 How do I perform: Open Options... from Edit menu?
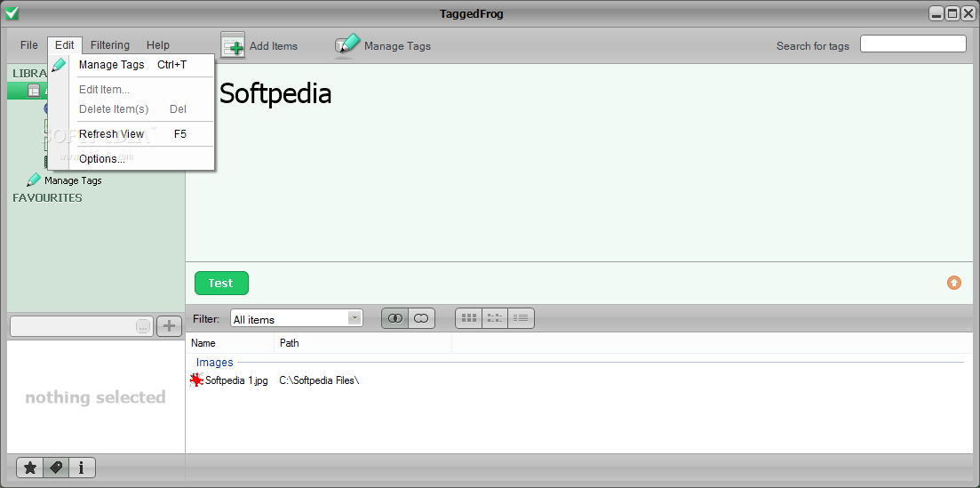132,159
